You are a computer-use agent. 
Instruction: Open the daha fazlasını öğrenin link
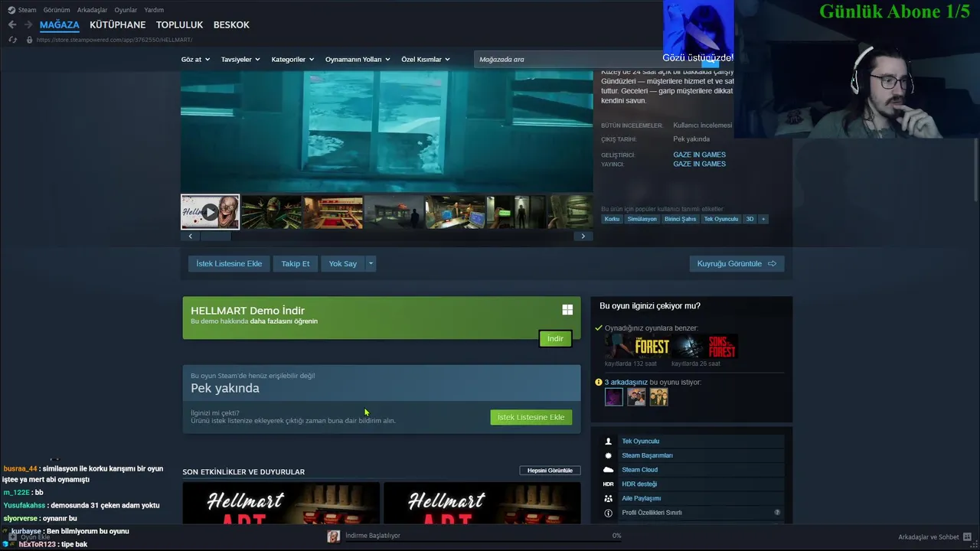283,321
